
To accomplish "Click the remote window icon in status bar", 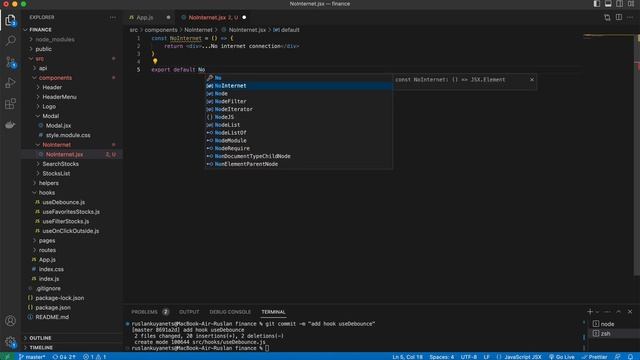I will tap(7, 357).
